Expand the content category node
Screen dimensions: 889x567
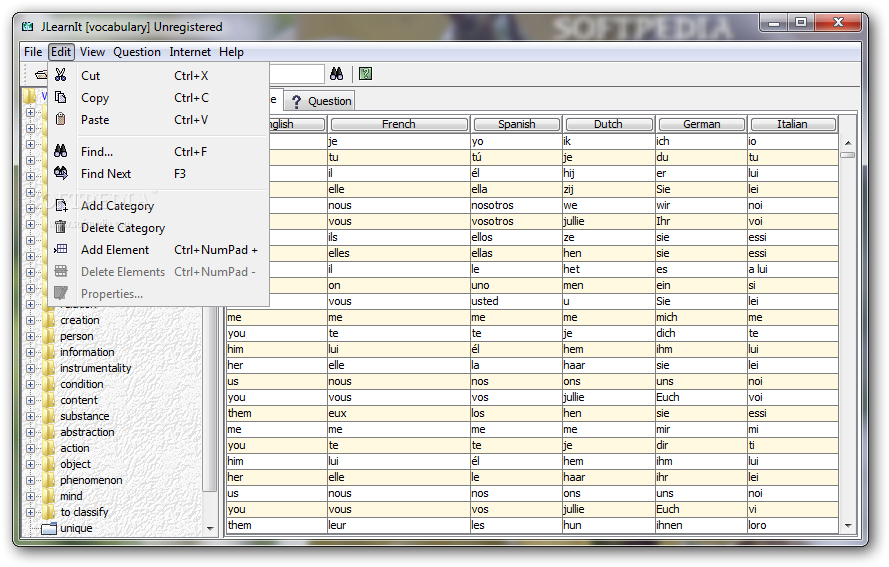point(30,400)
